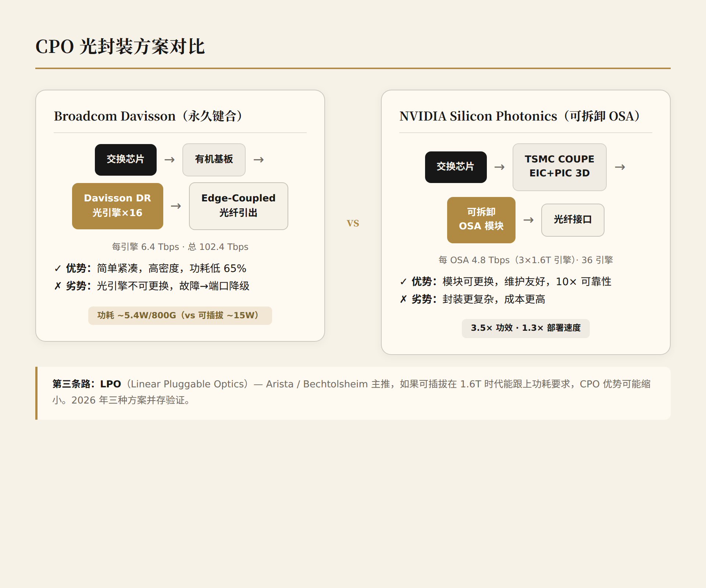Click the '每 OSA 4.8 Tbps' caption
This screenshot has height=588, width=706.
526,260
